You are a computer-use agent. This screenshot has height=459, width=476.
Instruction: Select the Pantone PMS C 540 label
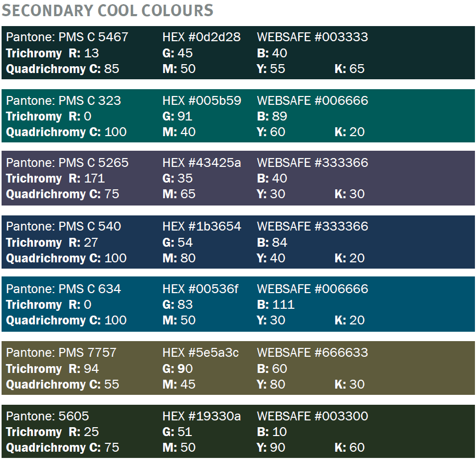click(x=64, y=226)
